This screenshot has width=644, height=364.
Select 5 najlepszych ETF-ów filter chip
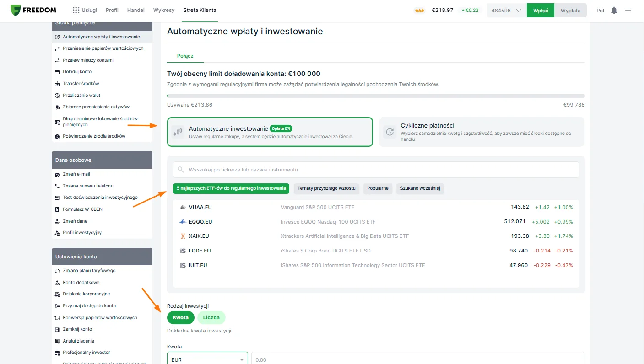pos(231,188)
